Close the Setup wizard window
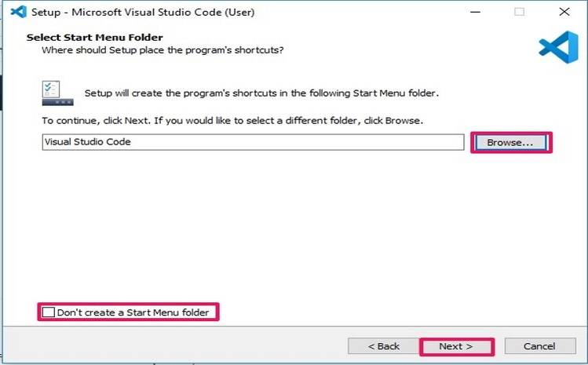This screenshot has width=588, height=365. pos(564,13)
